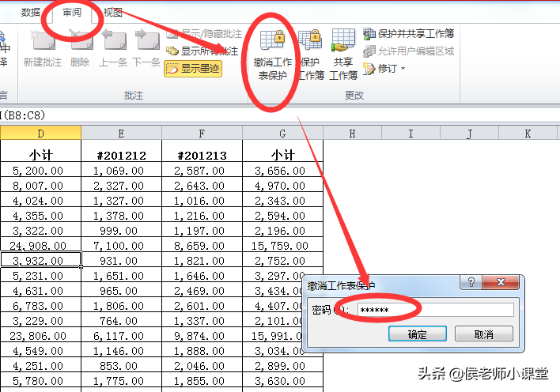The height and width of the screenshot is (392, 560).
Task: Select cell with value 2,046.00
Action: point(202,366)
